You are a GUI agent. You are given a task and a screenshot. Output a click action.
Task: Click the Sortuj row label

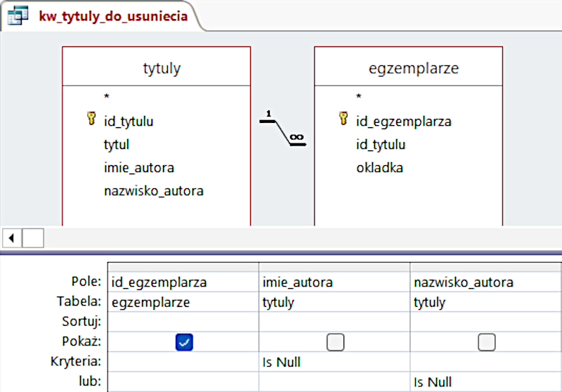pyautogui.click(x=81, y=322)
